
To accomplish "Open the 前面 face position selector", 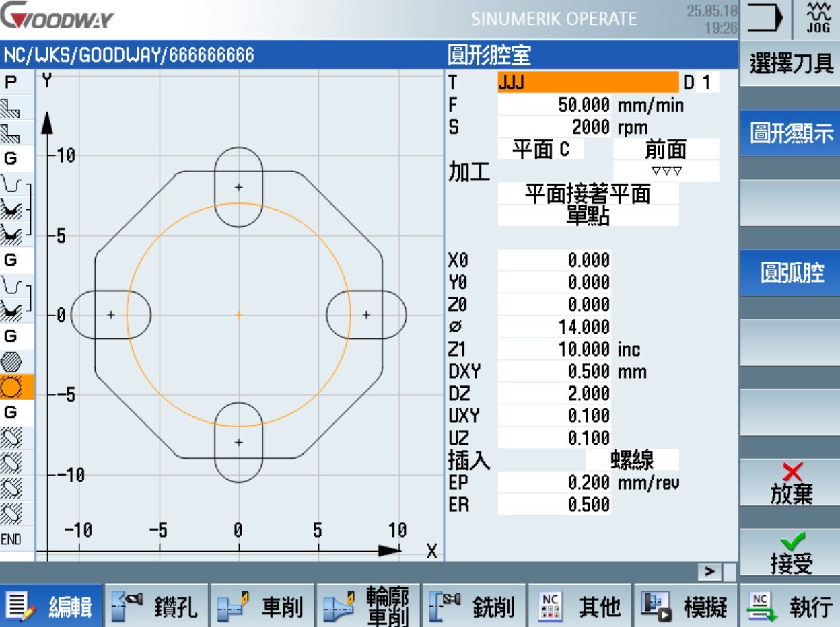I will click(666, 149).
